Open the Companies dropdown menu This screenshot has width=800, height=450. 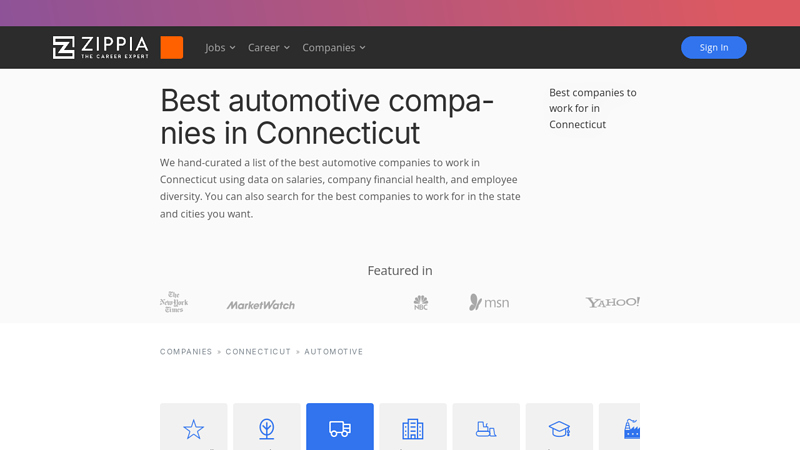tap(334, 47)
